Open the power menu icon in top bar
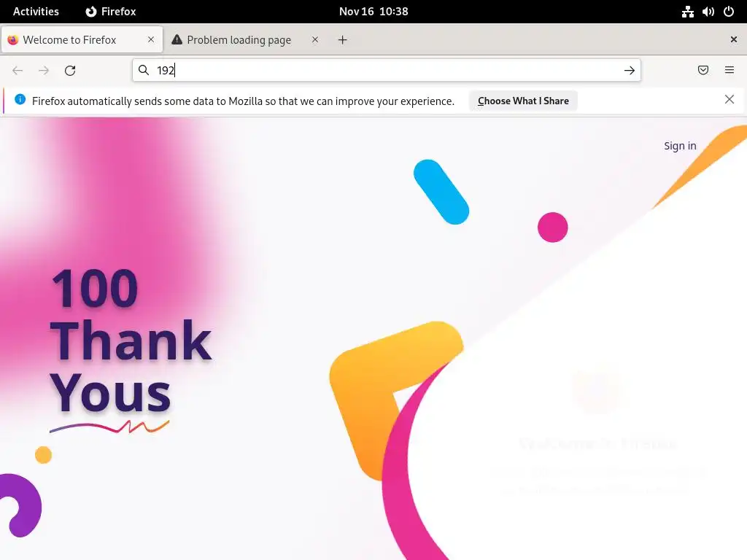The width and height of the screenshot is (747, 560). 729,12
